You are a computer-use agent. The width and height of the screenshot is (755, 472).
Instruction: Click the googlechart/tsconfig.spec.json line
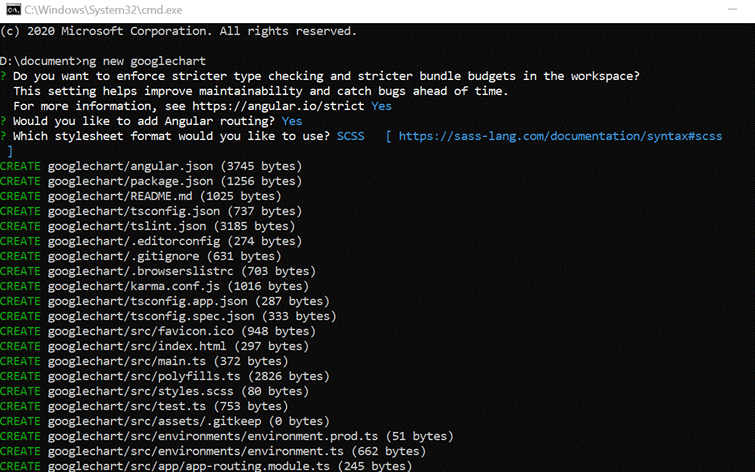(x=169, y=316)
